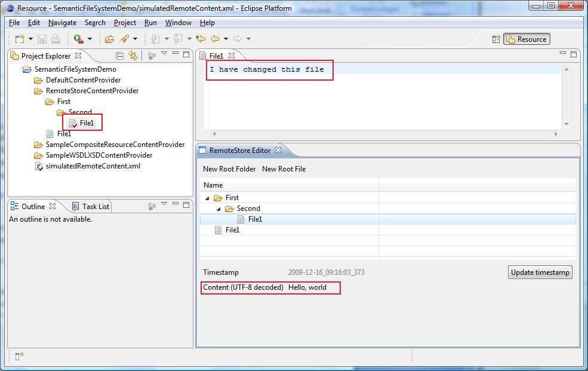Image resolution: width=588 pixels, height=371 pixels.
Task: Open the Search flashlight icon
Action: pos(124,38)
